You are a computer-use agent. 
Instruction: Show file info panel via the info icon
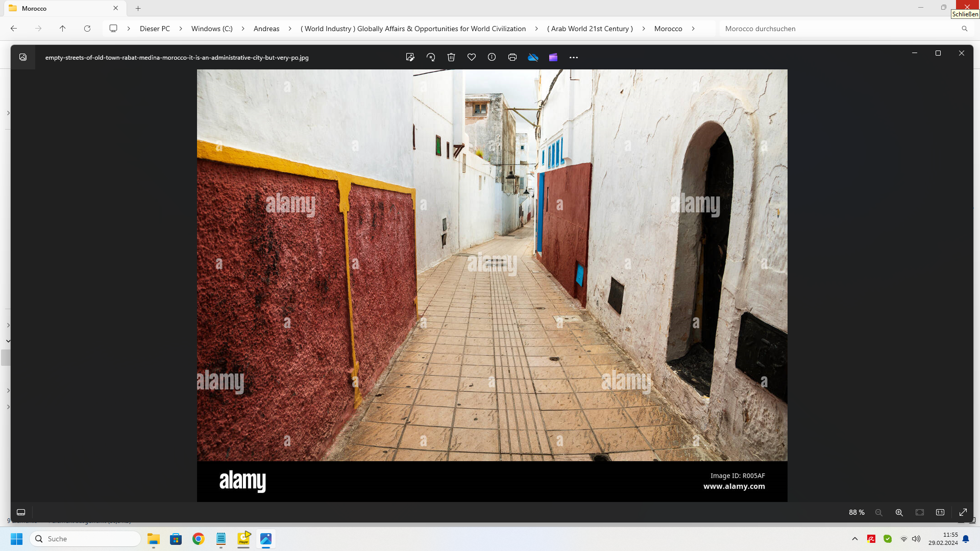point(492,57)
